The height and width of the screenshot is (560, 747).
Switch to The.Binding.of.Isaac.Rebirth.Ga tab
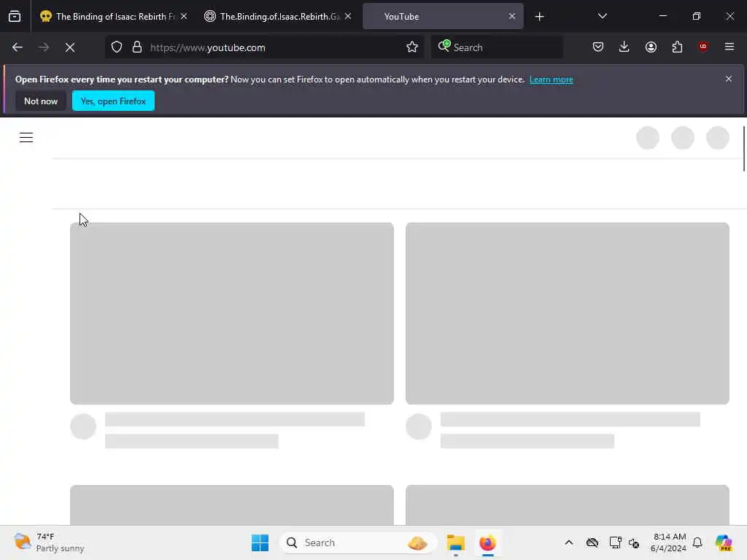278,16
